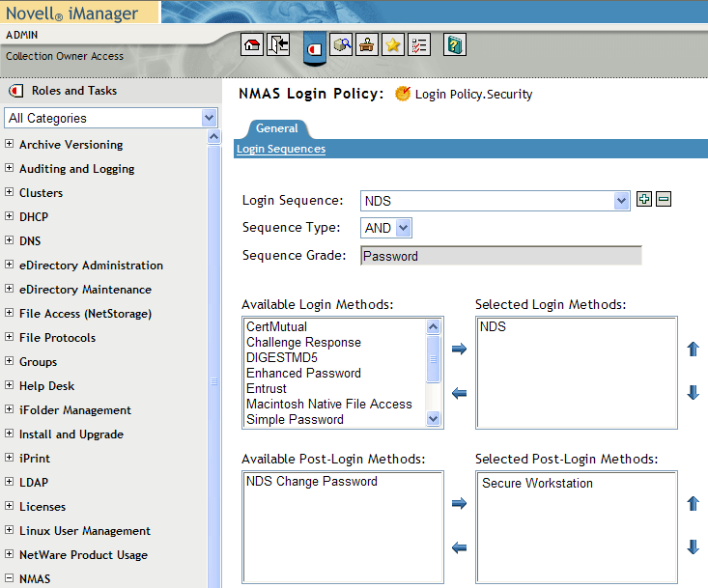
Task: Open the All Categories dropdown
Action: click(111, 118)
